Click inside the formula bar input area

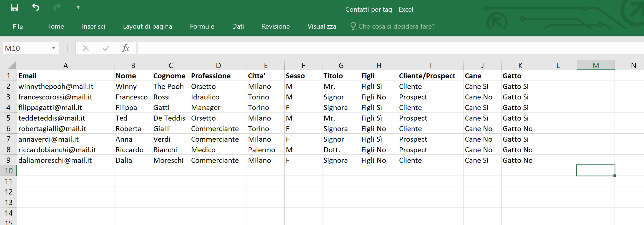coord(391,48)
